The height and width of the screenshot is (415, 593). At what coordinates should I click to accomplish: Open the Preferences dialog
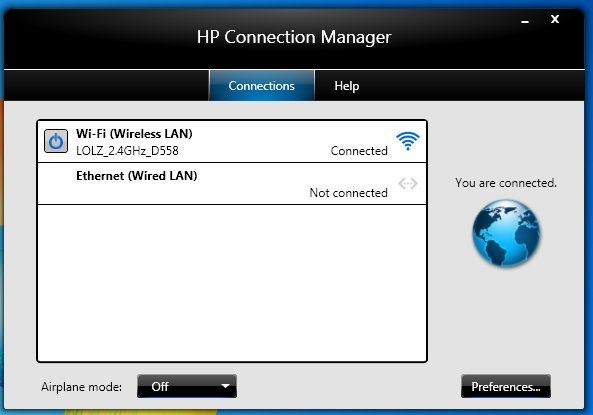506,386
